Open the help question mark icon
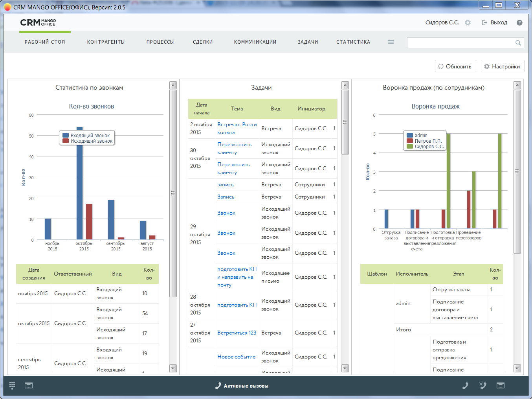 coord(519,23)
